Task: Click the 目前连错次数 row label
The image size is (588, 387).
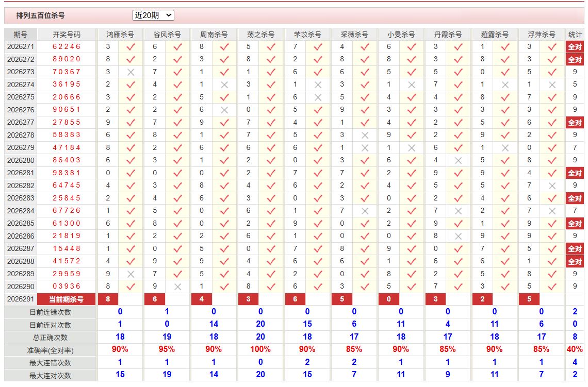Action: tap(50, 312)
